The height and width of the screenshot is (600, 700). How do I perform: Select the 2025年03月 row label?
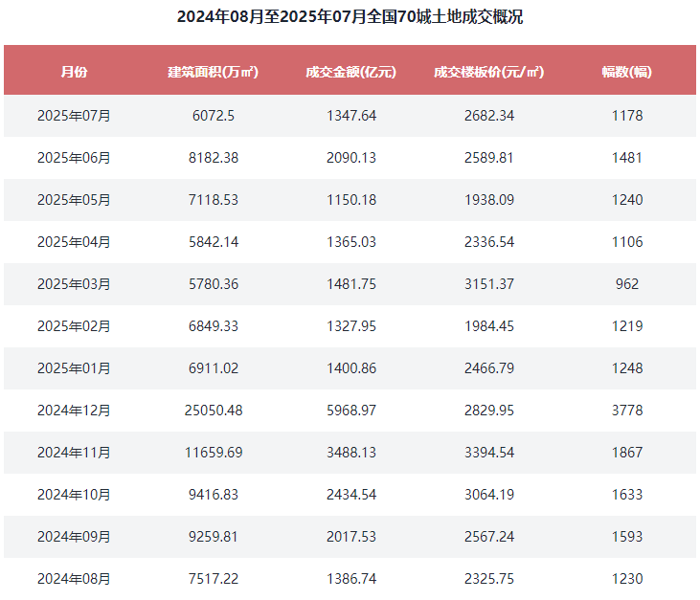(x=74, y=283)
